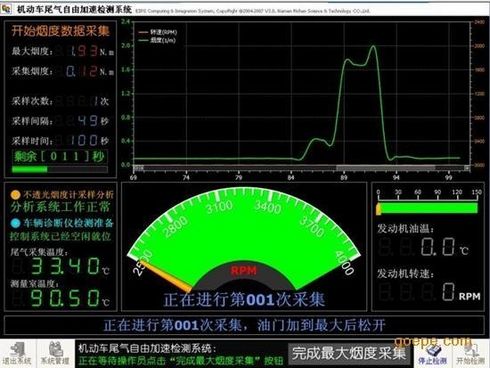This screenshot has height=368, width=490.
Task: Click the chart scrollbar right arrow
Action: [467, 168]
